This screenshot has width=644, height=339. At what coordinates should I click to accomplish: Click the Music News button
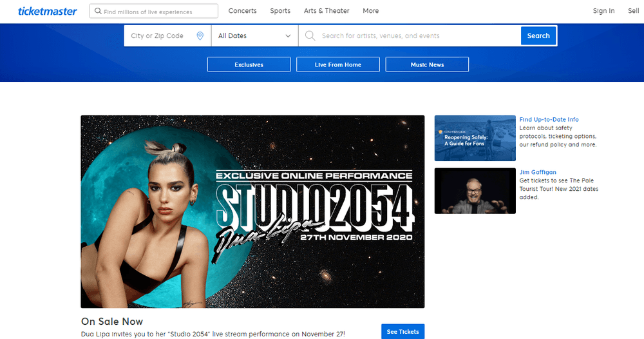427,64
